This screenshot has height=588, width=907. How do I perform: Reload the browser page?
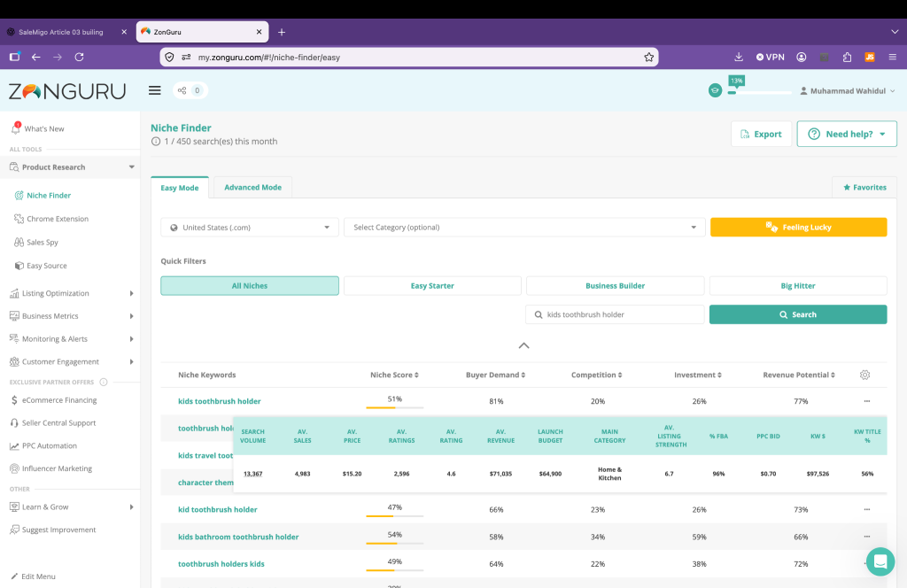79,57
